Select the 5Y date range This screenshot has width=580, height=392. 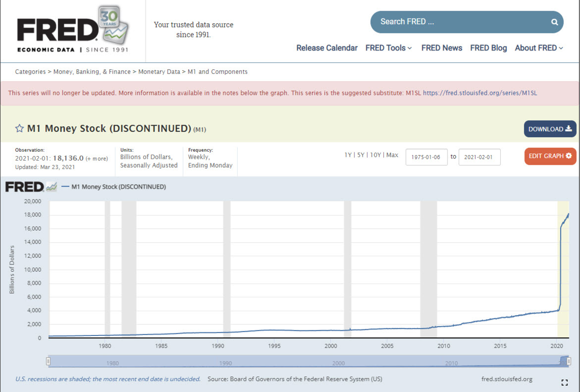coord(361,155)
